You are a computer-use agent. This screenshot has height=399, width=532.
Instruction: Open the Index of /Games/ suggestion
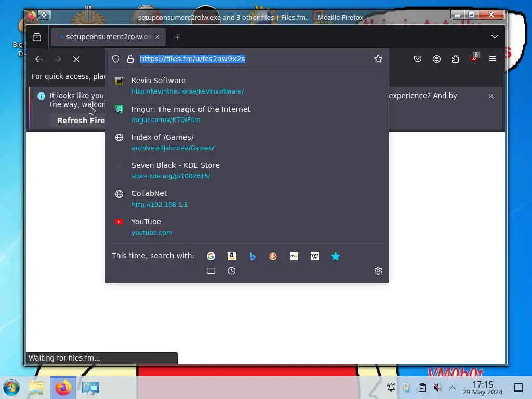247,142
